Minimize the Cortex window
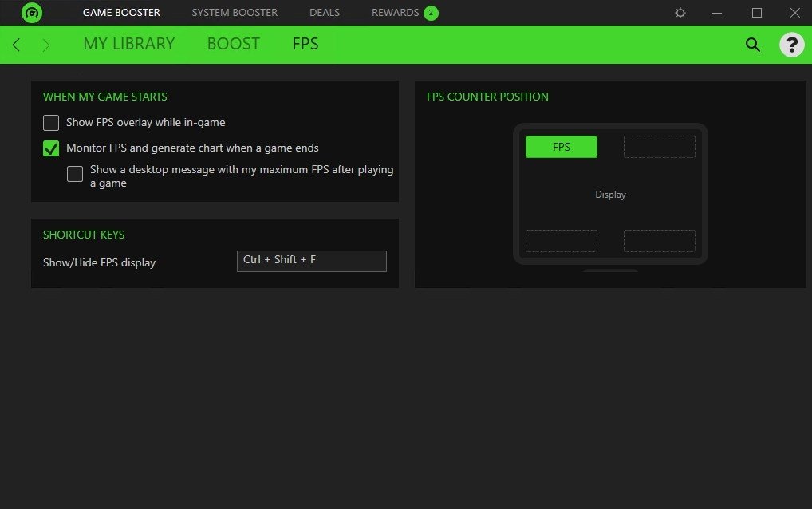Screen dimensions: 812x509 point(717,13)
